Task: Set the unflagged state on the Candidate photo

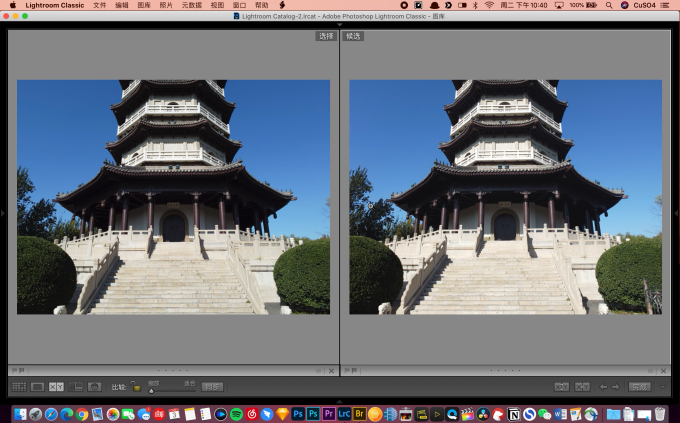Action: point(354,371)
